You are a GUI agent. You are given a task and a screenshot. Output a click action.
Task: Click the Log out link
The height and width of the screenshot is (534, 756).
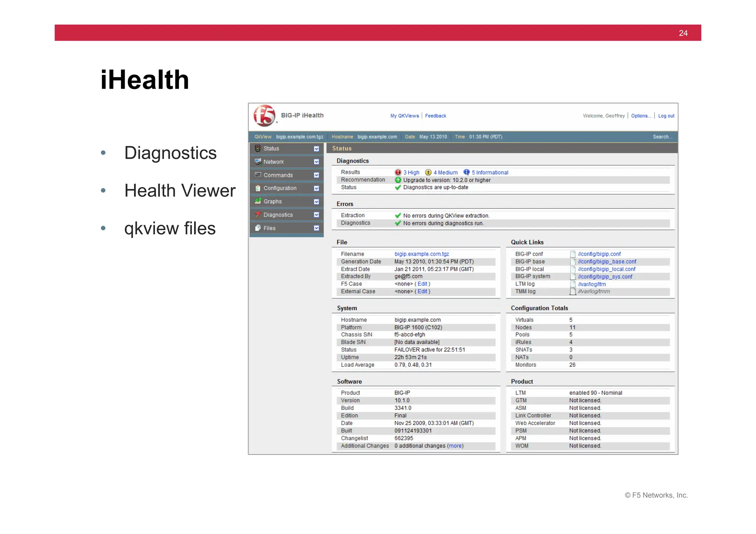coord(666,116)
